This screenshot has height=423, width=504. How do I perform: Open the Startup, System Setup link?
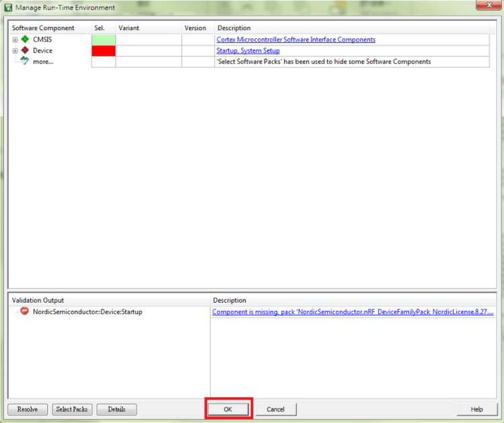[248, 50]
